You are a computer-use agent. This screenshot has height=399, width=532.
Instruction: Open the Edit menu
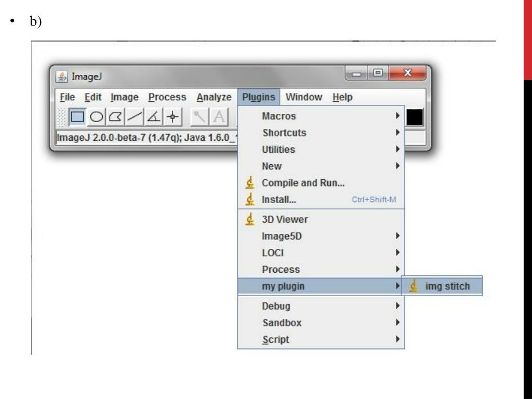(x=93, y=97)
